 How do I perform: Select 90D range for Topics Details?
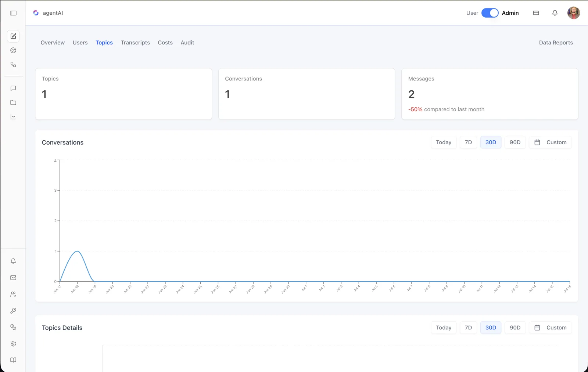(515, 328)
